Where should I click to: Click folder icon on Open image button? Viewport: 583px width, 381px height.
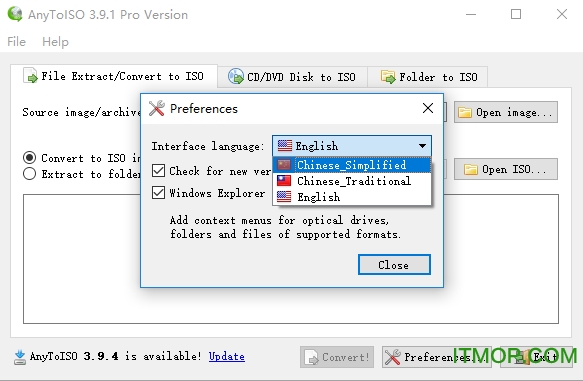[465, 112]
